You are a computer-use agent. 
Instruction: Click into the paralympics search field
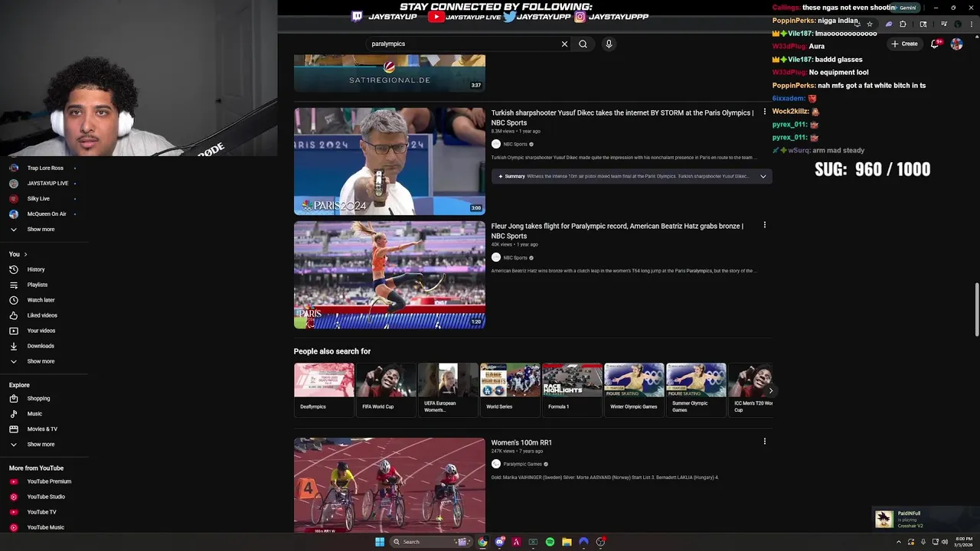coord(462,44)
